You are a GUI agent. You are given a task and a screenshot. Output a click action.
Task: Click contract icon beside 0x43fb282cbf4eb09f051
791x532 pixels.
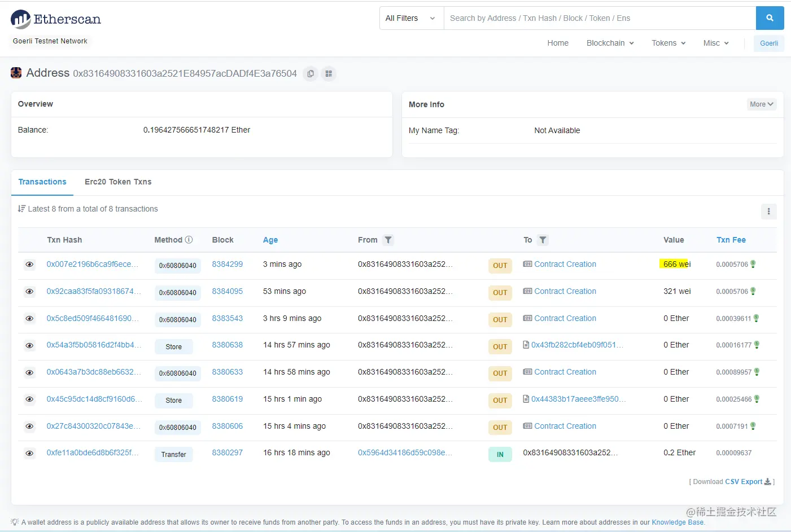click(526, 345)
